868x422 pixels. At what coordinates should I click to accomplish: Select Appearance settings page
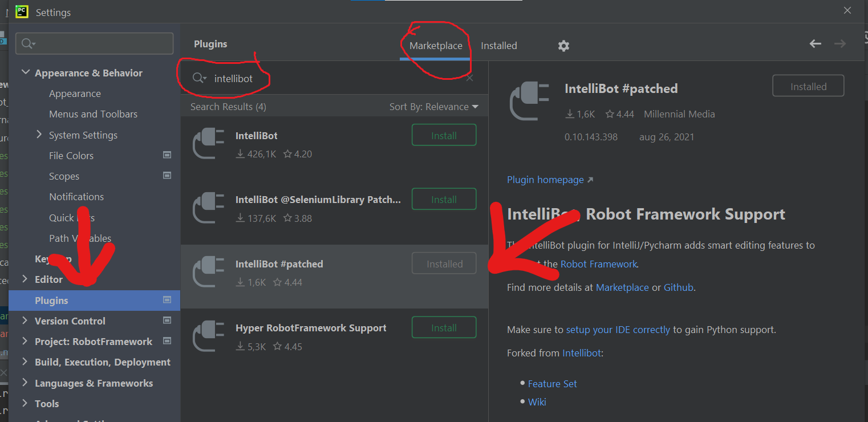75,94
